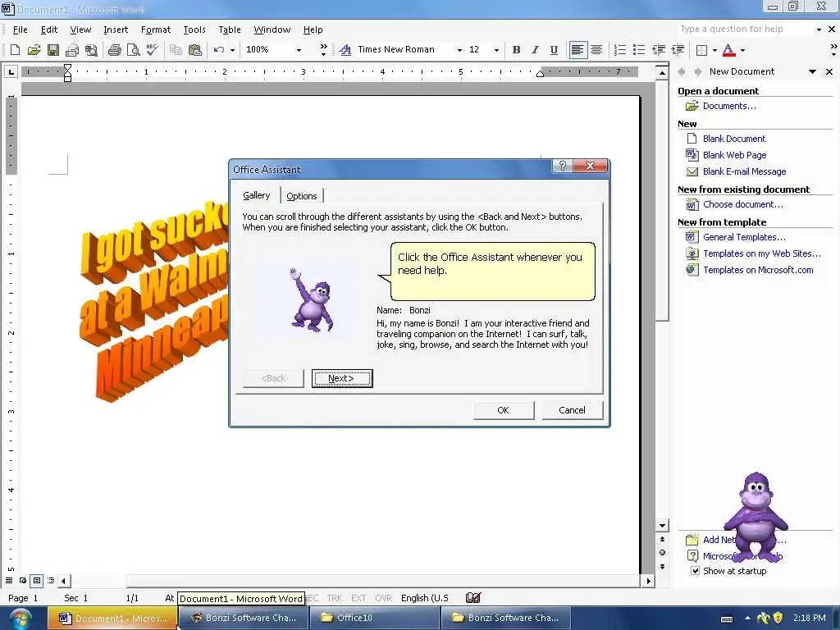Image resolution: width=840 pixels, height=630 pixels.
Task: Click Select Browse Object button
Action: point(662,552)
